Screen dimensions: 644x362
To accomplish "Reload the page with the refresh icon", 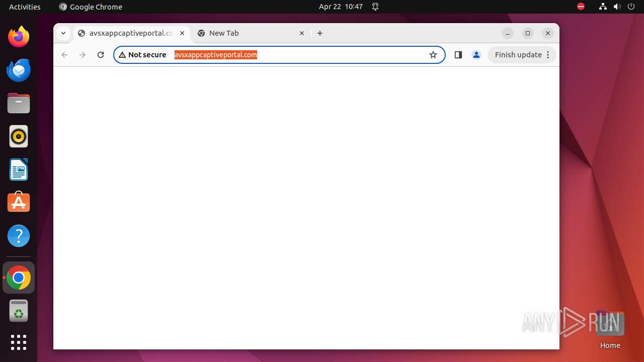I will click(101, 55).
